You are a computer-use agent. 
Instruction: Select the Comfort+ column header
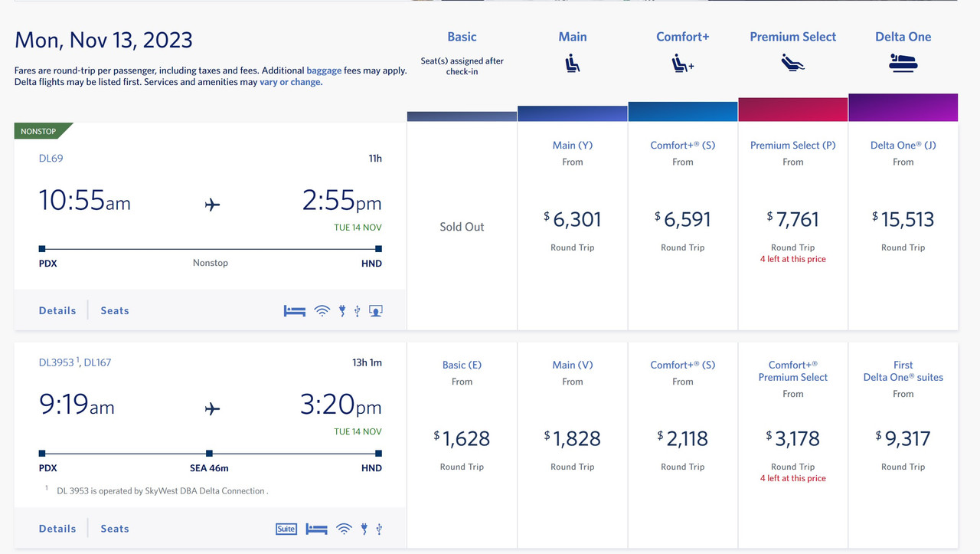click(682, 37)
